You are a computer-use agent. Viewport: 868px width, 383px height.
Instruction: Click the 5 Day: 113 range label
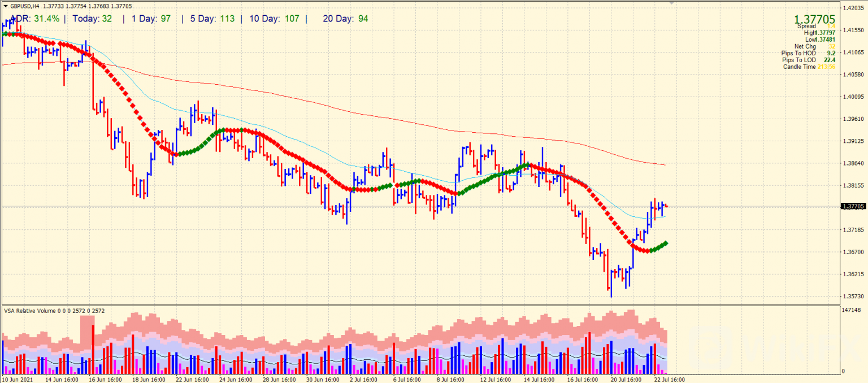click(212, 19)
